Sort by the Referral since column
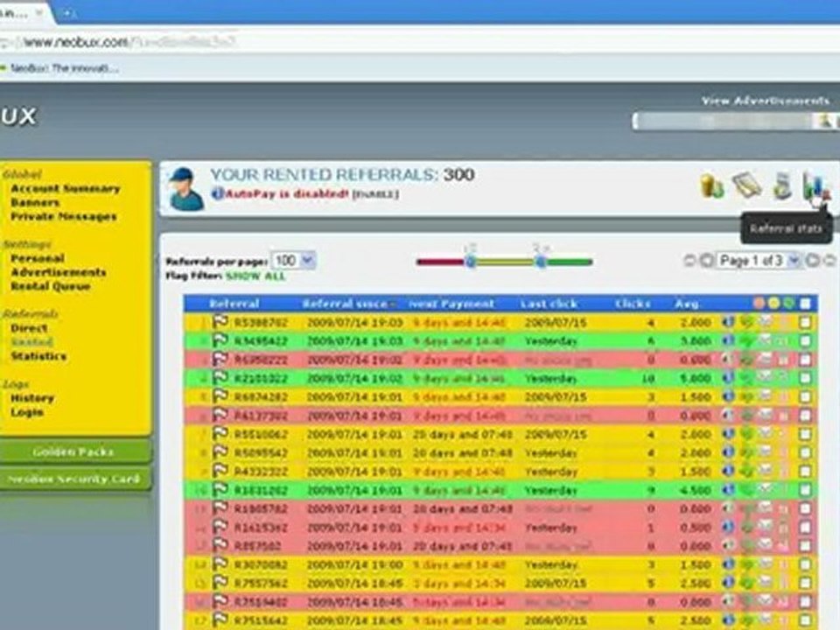Viewport: 840px width, 630px height. tap(345, 304)
